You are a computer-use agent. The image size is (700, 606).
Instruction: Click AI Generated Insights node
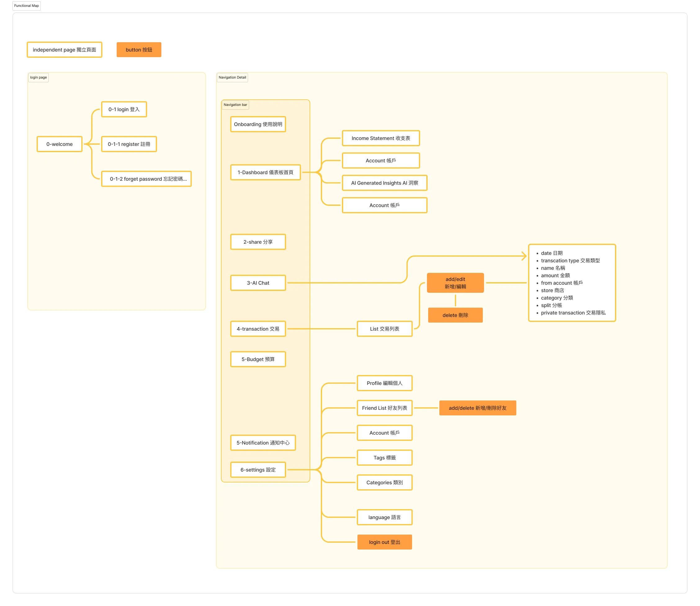click(384, 183)
